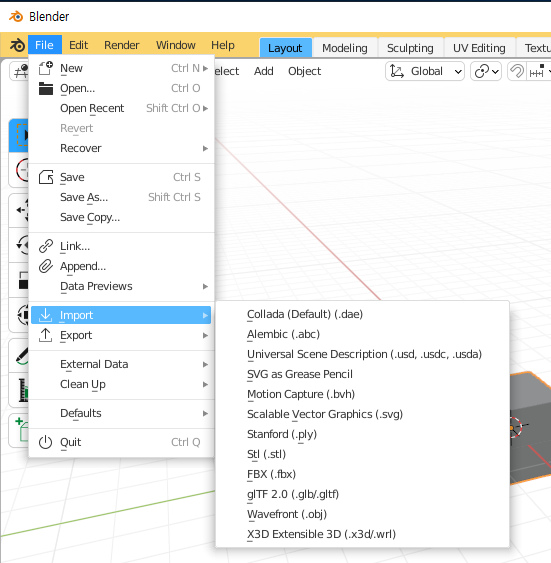Viewport: 551px width, 563px height.
Task: Import Alembic (.abc) file
Action: click(363, 334)
